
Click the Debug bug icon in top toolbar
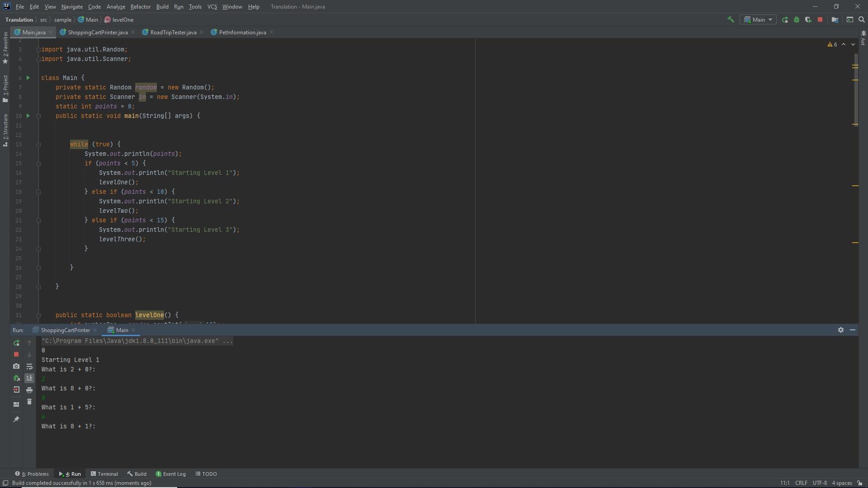point(797,19)
